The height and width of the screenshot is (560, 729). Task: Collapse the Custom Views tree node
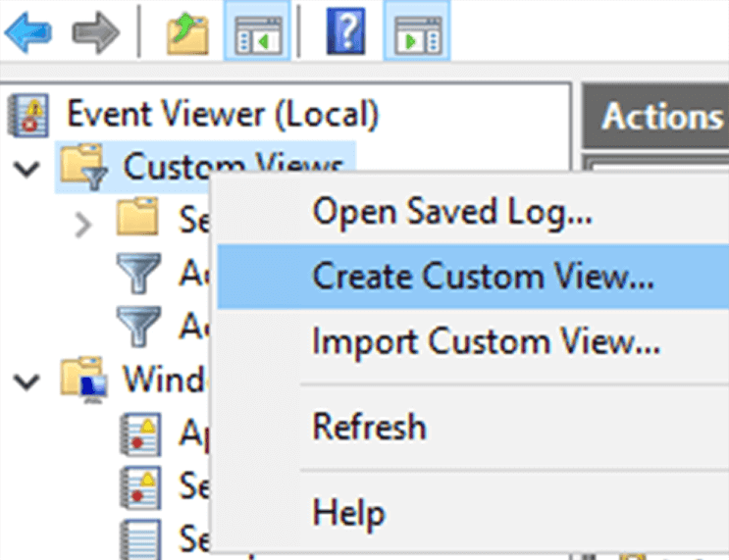click(x=26, y=168)
